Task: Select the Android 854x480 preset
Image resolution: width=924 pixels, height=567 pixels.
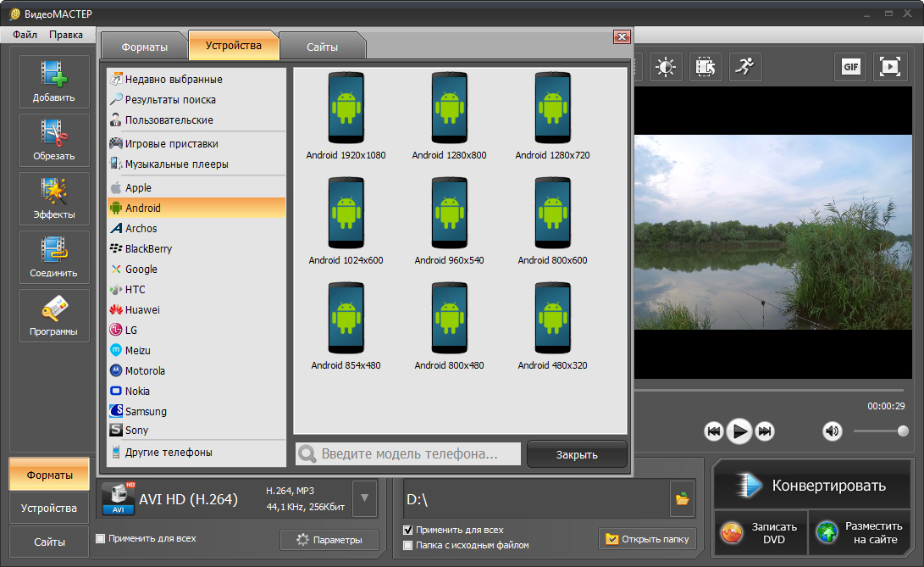Action: pos(346,326)
